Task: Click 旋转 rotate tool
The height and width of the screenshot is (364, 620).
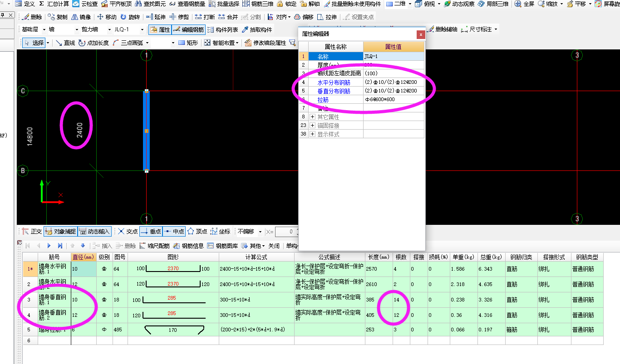Action: point(130,17)
